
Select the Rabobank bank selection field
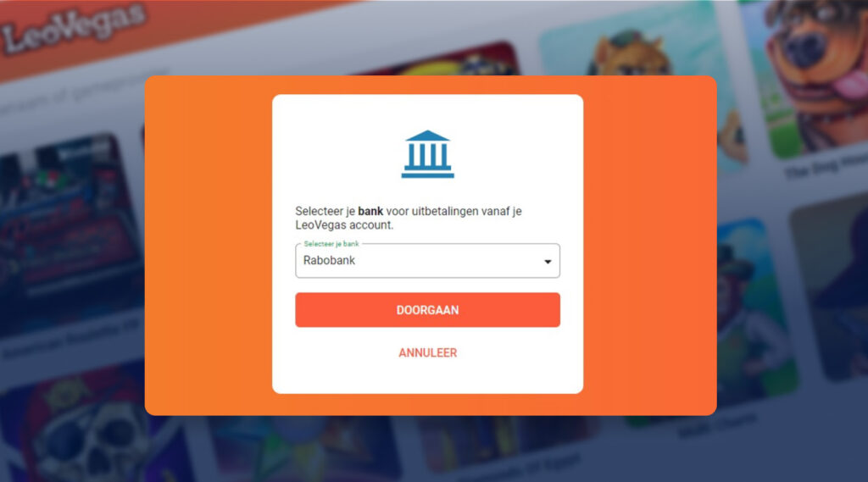pos(427,260)
